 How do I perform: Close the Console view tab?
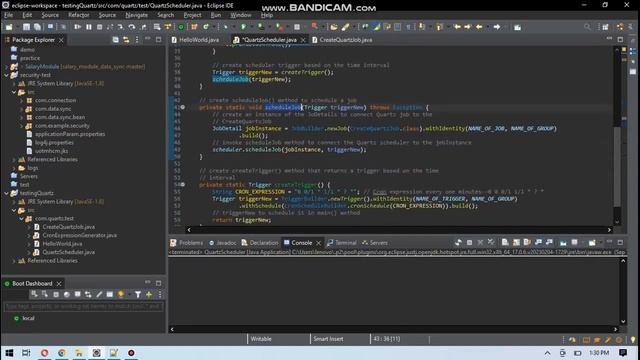pos(318,243)
